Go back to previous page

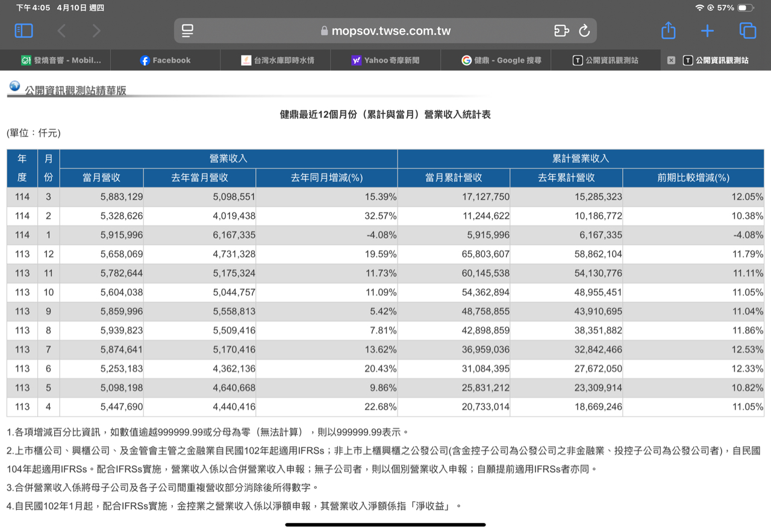(61, 31)
